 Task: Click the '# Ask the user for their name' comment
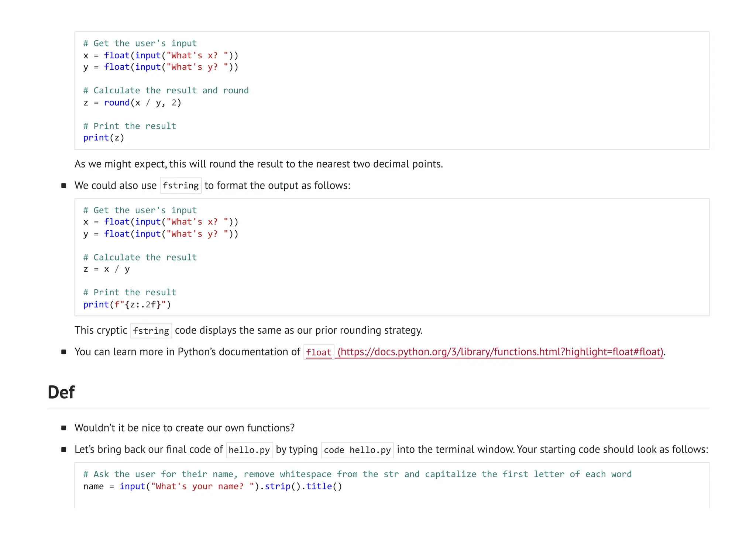pyautogui.click(x=357, y=474)
